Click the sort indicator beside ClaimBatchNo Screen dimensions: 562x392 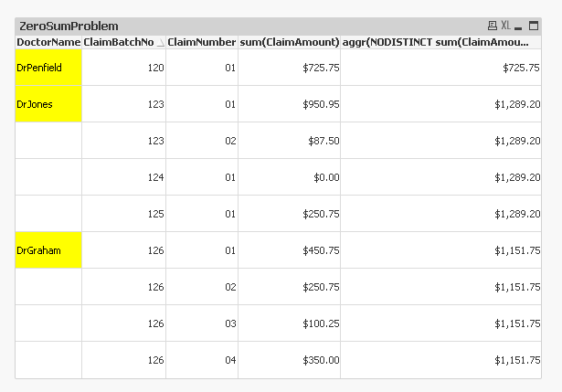point(161,42)
